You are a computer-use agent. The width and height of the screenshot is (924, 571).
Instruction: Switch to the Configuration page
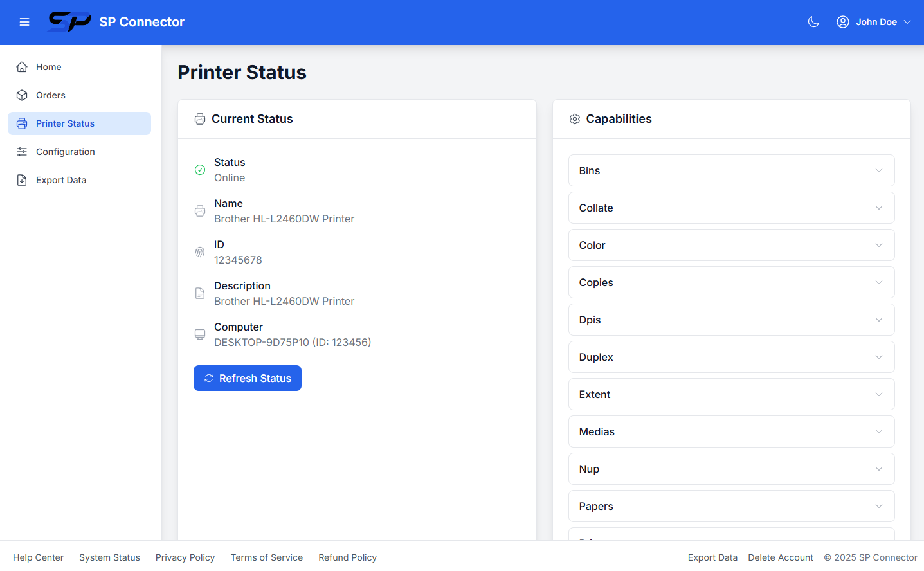pos(64,151)
